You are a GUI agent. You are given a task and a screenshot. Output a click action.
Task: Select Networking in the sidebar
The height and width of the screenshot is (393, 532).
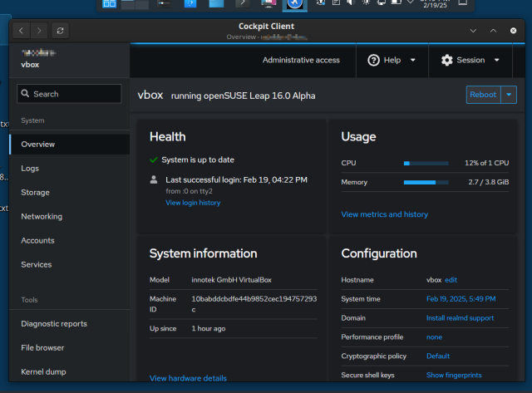[x=42, y=216]
